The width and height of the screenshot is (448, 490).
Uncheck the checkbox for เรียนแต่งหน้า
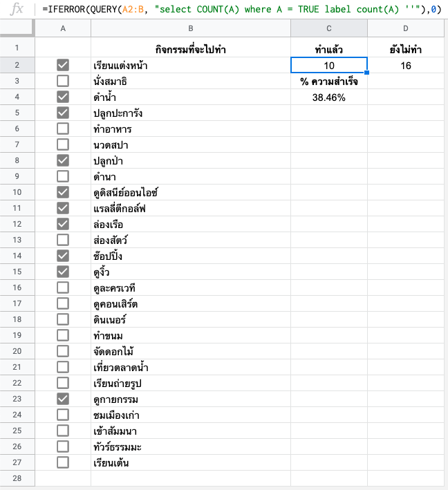pos(63,65)
